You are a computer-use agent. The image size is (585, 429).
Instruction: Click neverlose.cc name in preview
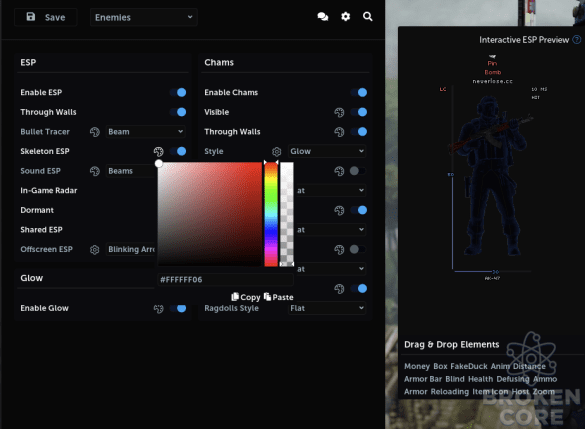(x=492, y=81)
